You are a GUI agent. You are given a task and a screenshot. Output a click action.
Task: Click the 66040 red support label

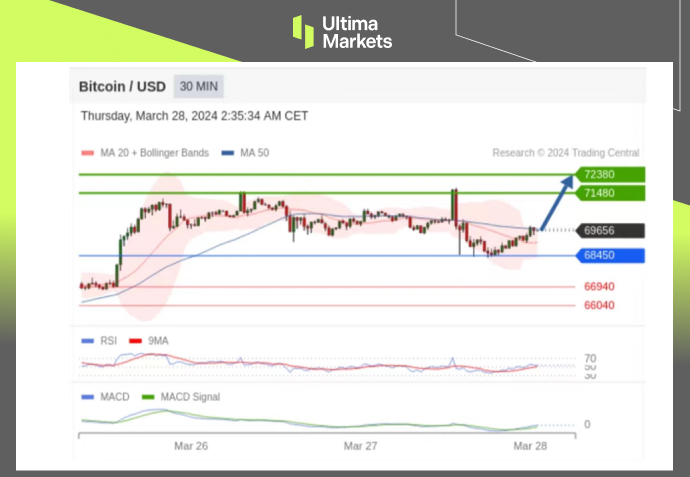(599, 305)
